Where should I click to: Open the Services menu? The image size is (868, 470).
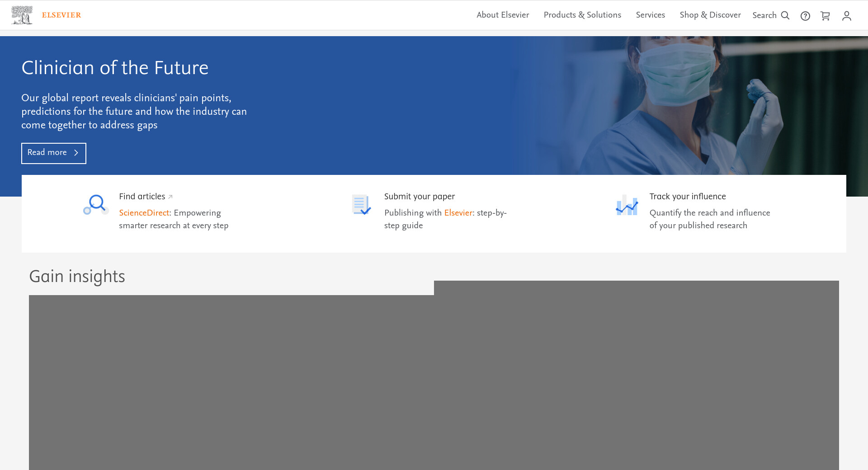tap(651, 15)
